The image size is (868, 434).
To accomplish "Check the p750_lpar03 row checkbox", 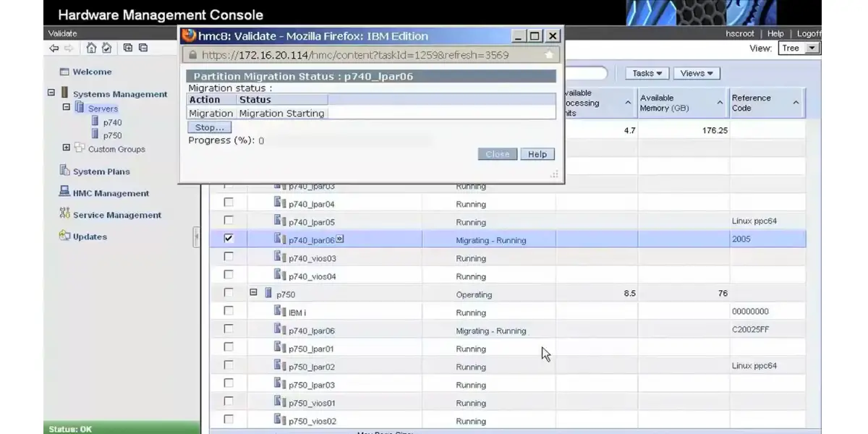I will (229, 383).
